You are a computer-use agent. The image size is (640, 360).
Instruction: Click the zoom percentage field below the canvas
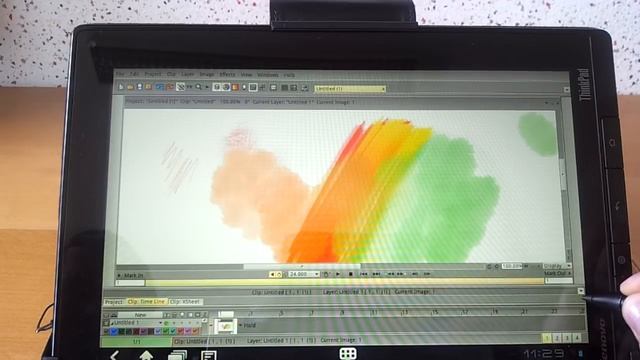click(512, 266)
